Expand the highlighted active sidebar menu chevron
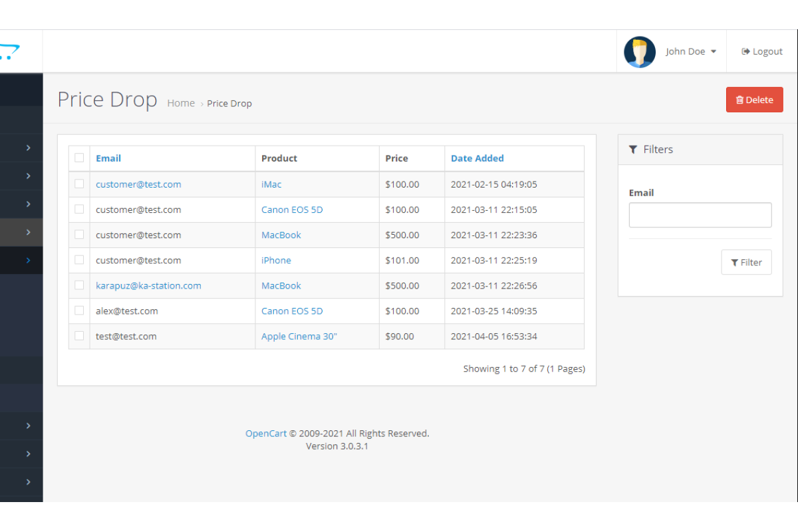 29,260
